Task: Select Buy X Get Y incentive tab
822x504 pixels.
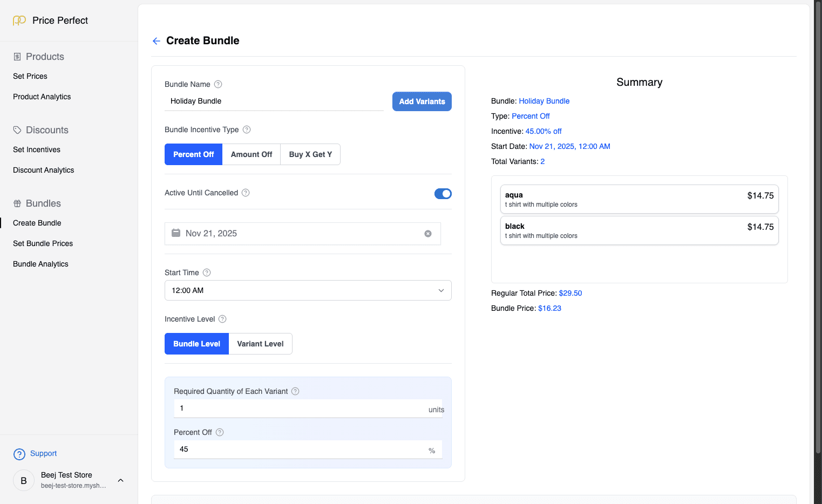Action: pyautogui.click(x=310, y=154)
